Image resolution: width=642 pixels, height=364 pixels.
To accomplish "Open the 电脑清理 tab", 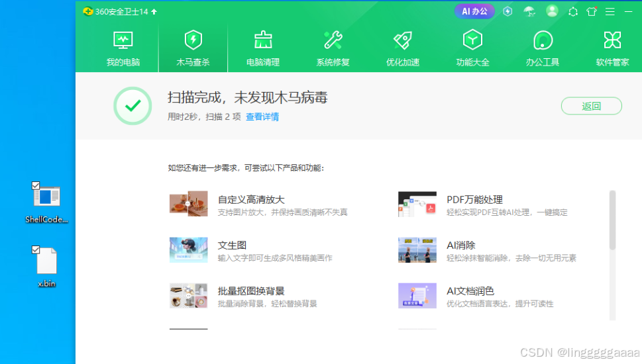I will point(263,48).
